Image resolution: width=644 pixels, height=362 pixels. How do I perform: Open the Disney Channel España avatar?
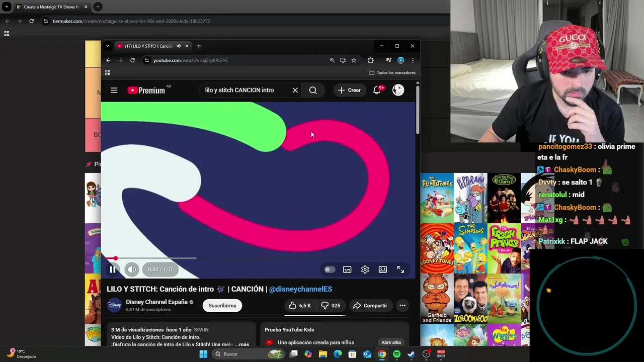click(114, 305)
